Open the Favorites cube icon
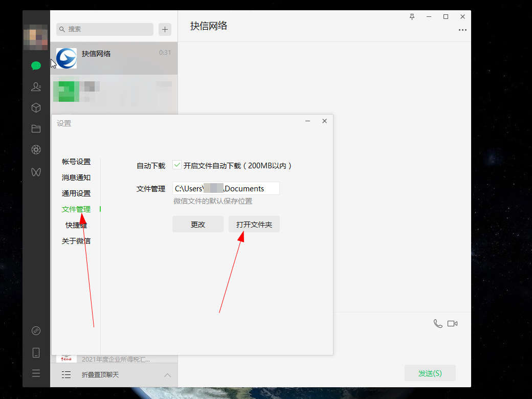 pos(36,107)
